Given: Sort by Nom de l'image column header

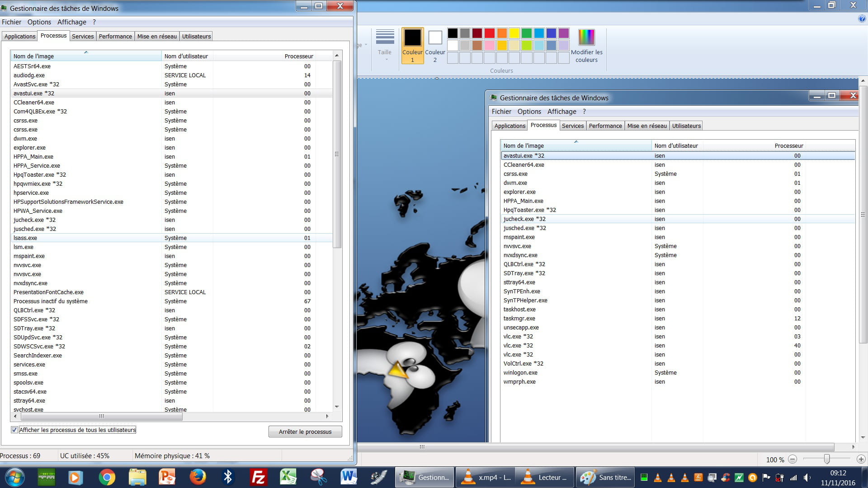Looking at the screenshot, I should pos(86,56).
